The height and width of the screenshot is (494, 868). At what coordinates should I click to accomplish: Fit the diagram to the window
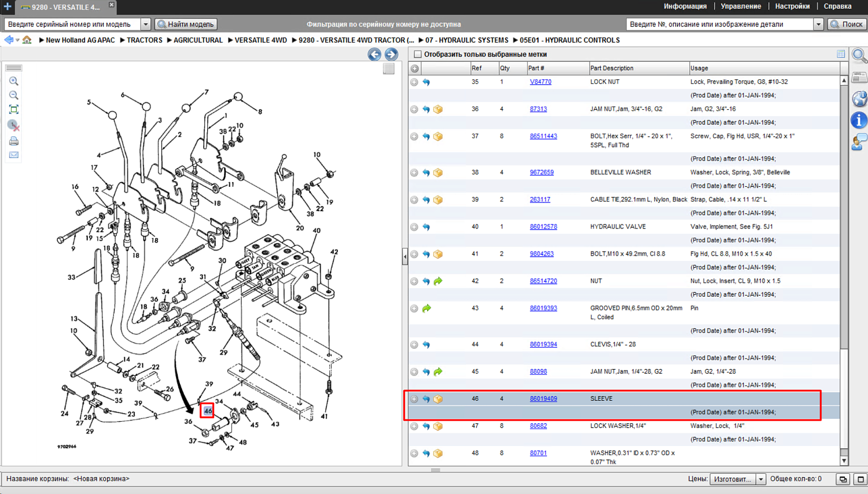pyautogui.click(x=13, y=110)
